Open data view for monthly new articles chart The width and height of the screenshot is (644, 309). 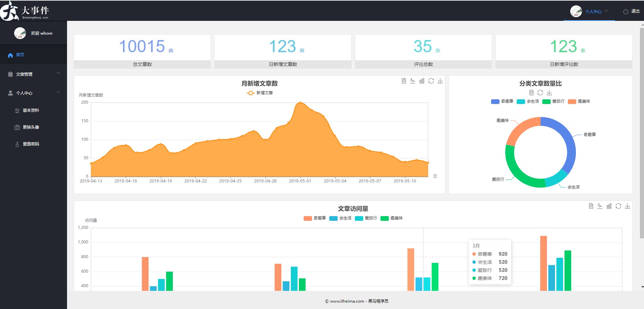click(404, 81)
